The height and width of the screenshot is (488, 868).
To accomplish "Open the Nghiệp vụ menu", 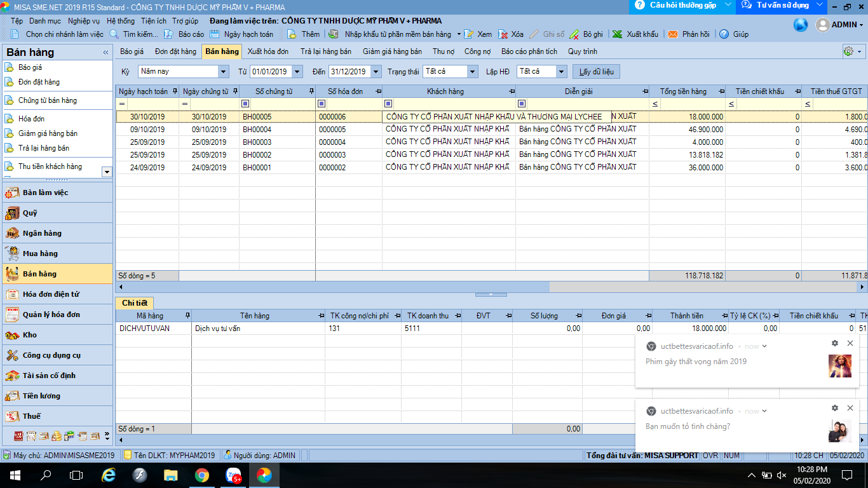I will pyautogui.click(x=84, y=21).
